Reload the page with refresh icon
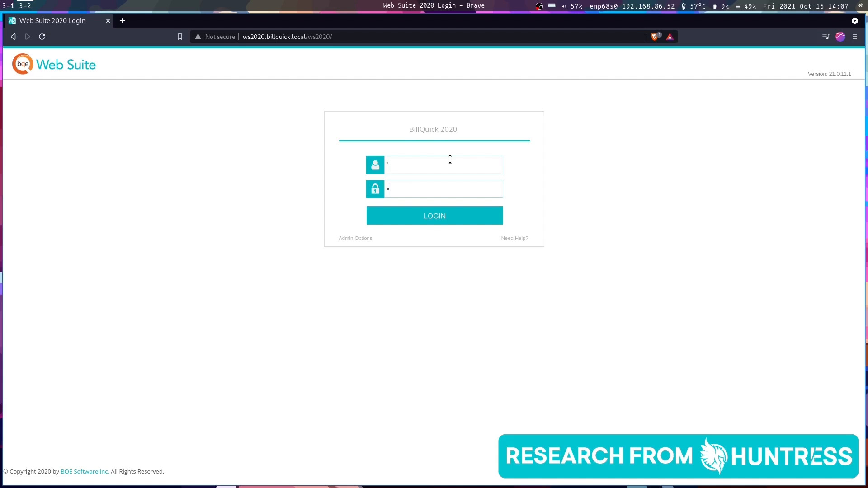Viewport: 868px width, 488px height. click(42, 37)
